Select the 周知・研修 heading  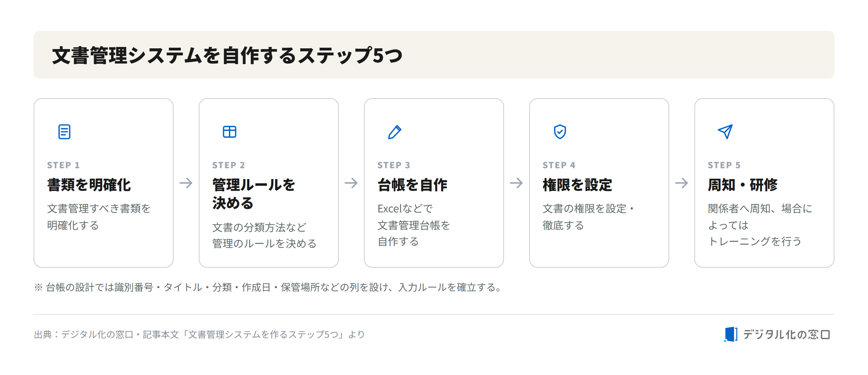tap(743, 185)
